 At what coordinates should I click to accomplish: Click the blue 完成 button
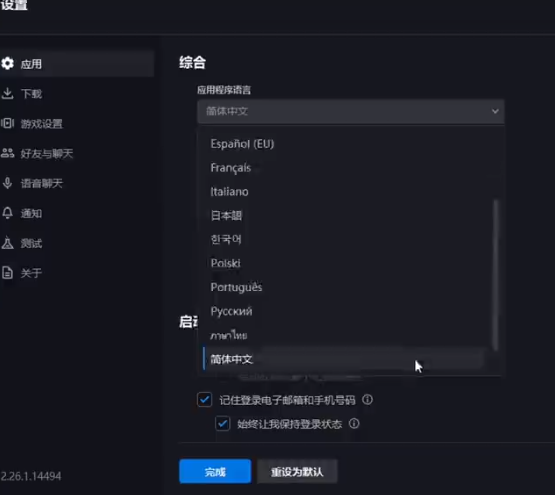215,471
